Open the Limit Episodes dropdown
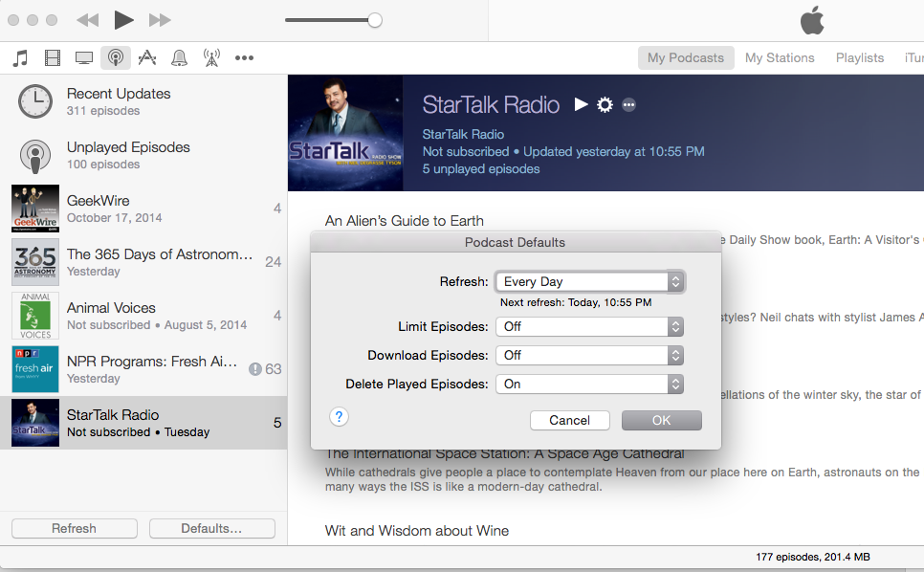Viewport: 924px width, 572px height. 590,326
